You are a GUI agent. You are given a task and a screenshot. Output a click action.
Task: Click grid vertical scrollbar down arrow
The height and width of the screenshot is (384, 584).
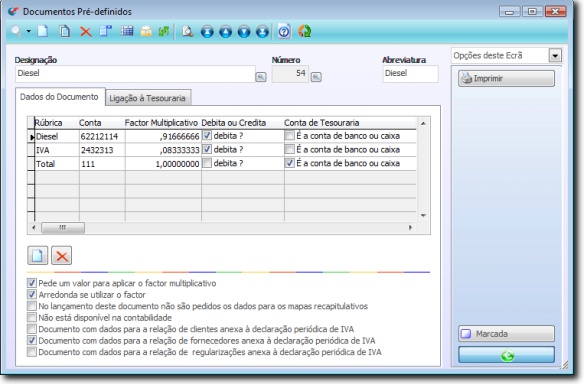pos(423,216)
